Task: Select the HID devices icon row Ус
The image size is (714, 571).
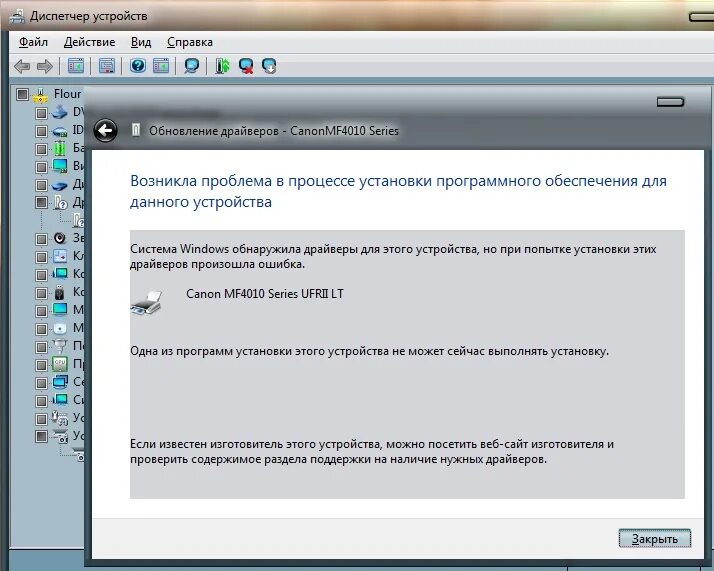Action: pyautogui.click(x=60, y=418)
